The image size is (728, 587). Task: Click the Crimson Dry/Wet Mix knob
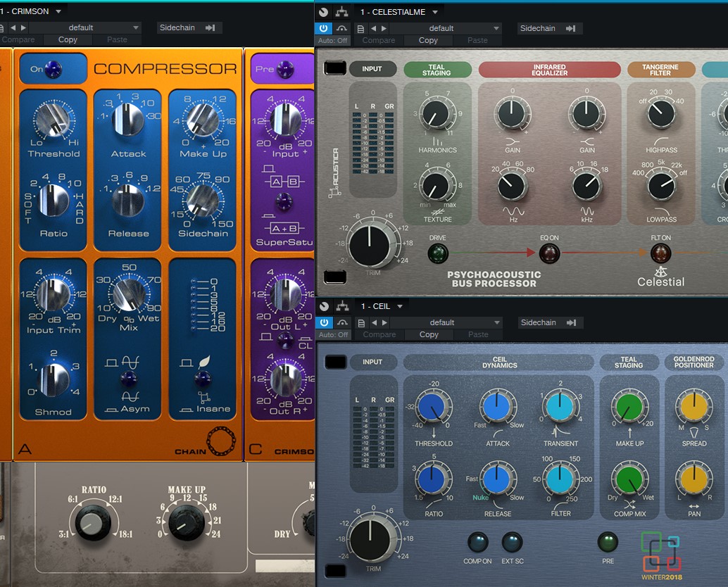click(129, 294)
